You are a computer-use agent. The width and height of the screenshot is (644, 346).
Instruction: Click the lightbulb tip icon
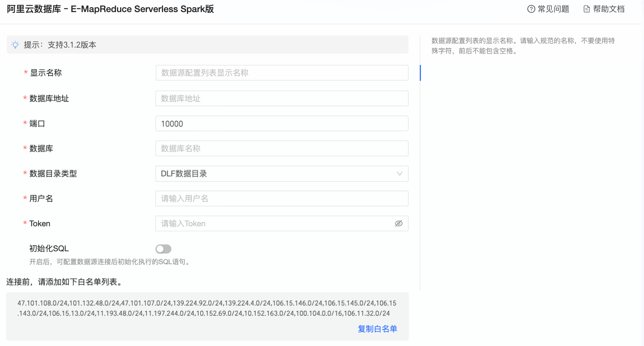click(x=15, y=45)
